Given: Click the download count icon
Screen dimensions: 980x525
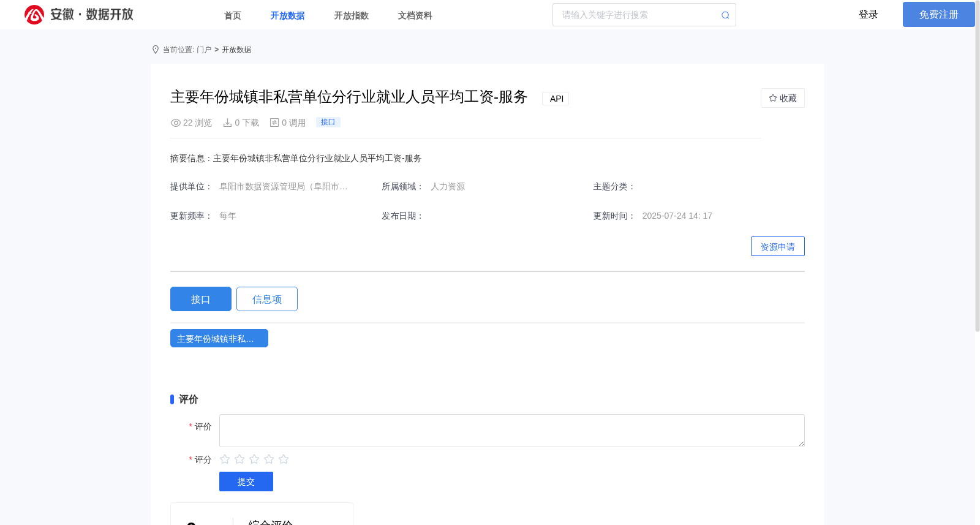Looking at the screenshot, I should tap(227, 123).
